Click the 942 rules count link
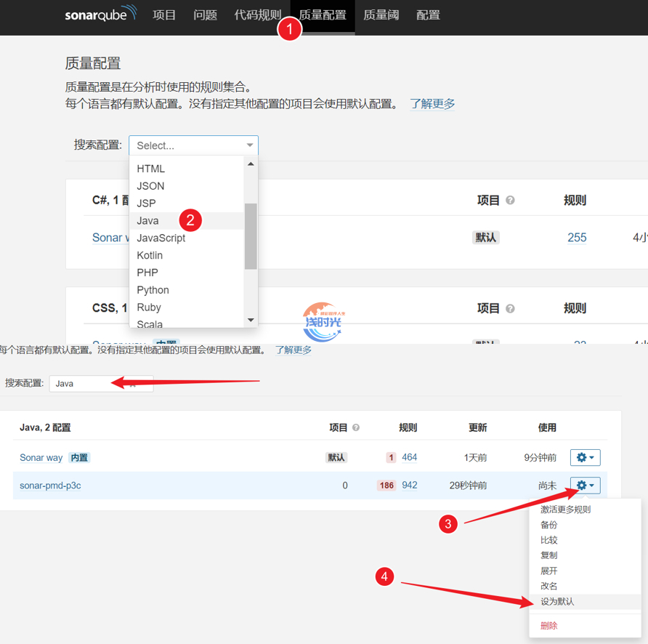This screenshot has height=644, width=648. 410,486
